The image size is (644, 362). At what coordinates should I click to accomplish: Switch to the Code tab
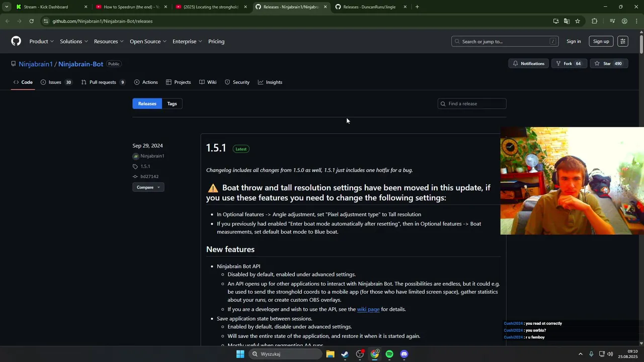coord(23,82)
